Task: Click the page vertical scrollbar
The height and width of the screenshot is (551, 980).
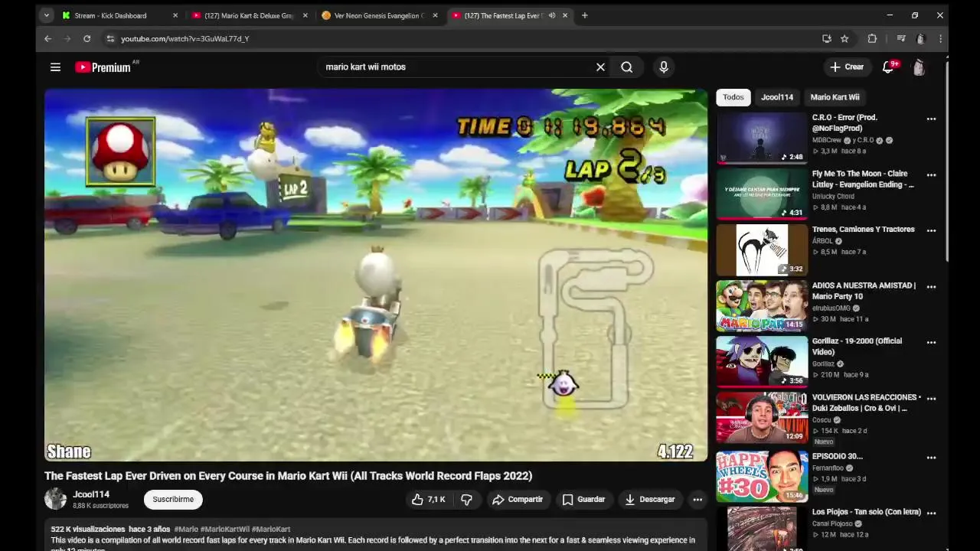Action: [x=947, y=161]
